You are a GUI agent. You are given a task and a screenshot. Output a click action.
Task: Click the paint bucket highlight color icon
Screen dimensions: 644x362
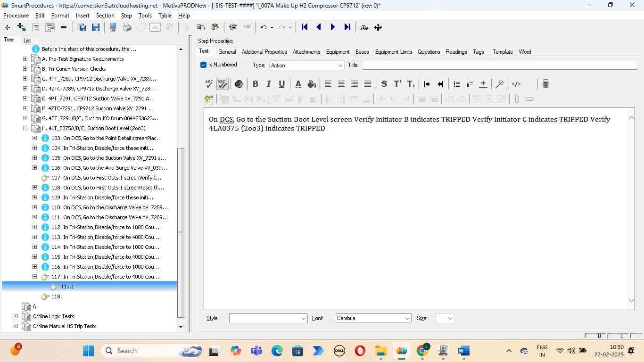[x=311, y=84]
